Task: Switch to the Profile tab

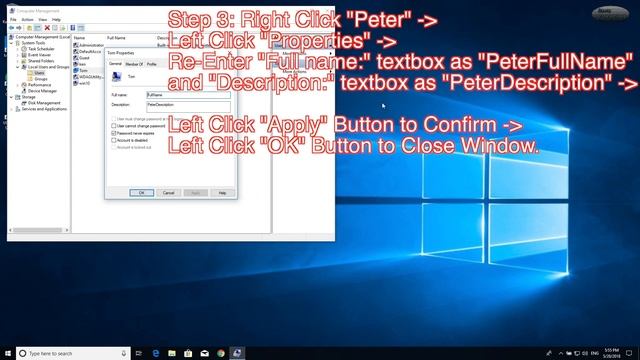Action: [x=151, y=64]
